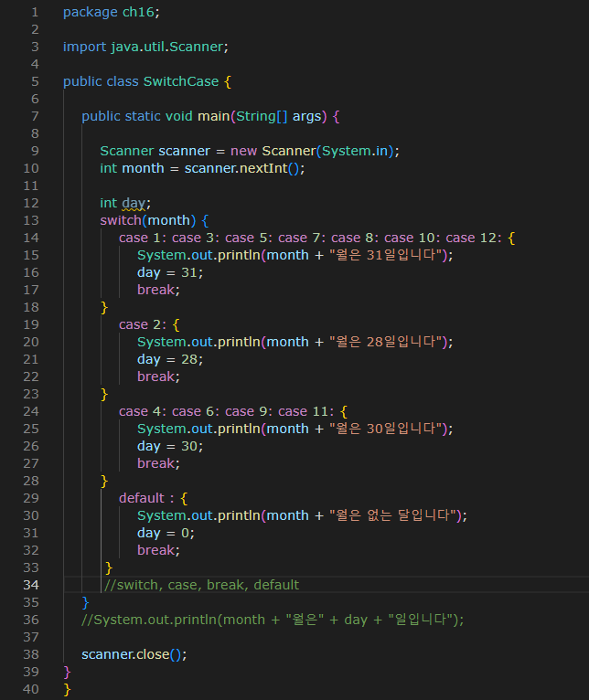This screenshot has height=700, width=589.
Task: Click the 'import java.util.Scanner;' line
Action: (145, 47)
